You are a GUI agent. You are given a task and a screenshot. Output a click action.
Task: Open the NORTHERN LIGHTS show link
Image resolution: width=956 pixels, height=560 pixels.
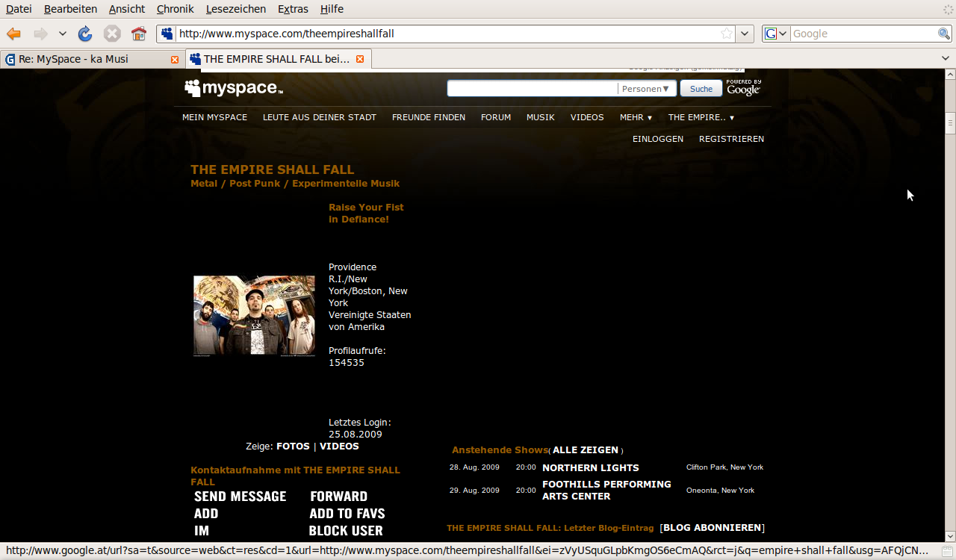pos(591,467)
